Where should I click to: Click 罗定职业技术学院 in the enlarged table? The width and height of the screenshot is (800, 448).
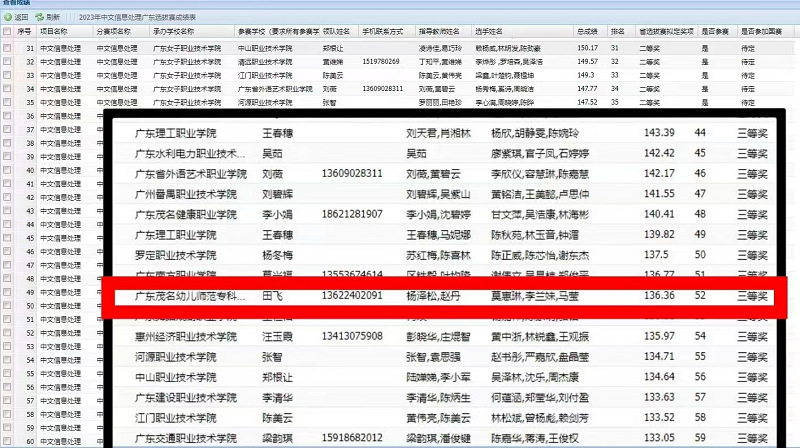click(176, 255)
